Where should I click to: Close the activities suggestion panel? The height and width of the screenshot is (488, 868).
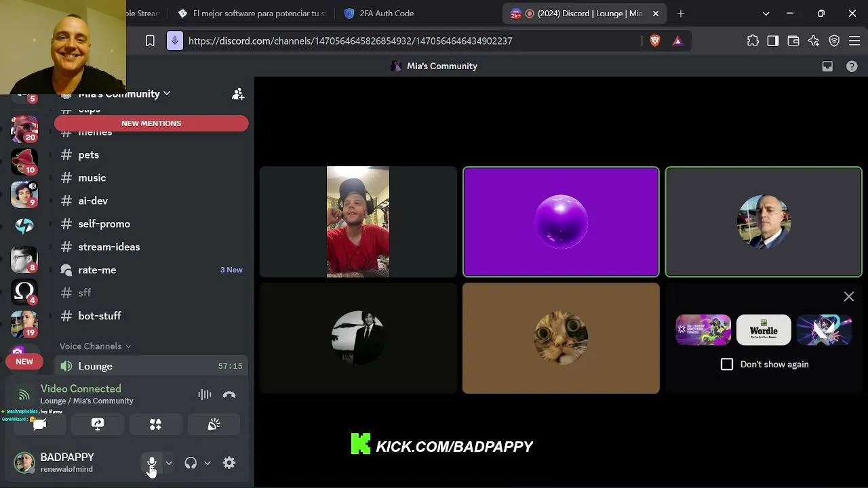click(x=849, y=296)
